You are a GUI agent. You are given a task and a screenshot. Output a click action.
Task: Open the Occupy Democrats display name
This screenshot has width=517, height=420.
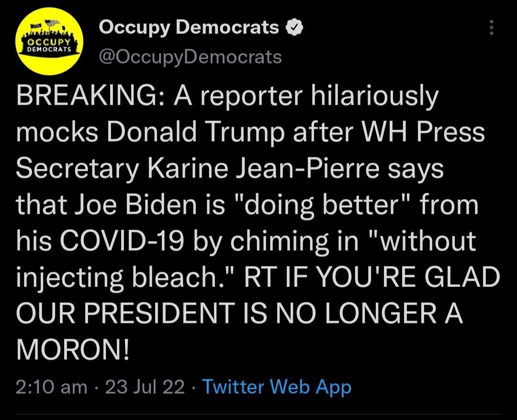[x=188, y=26]
